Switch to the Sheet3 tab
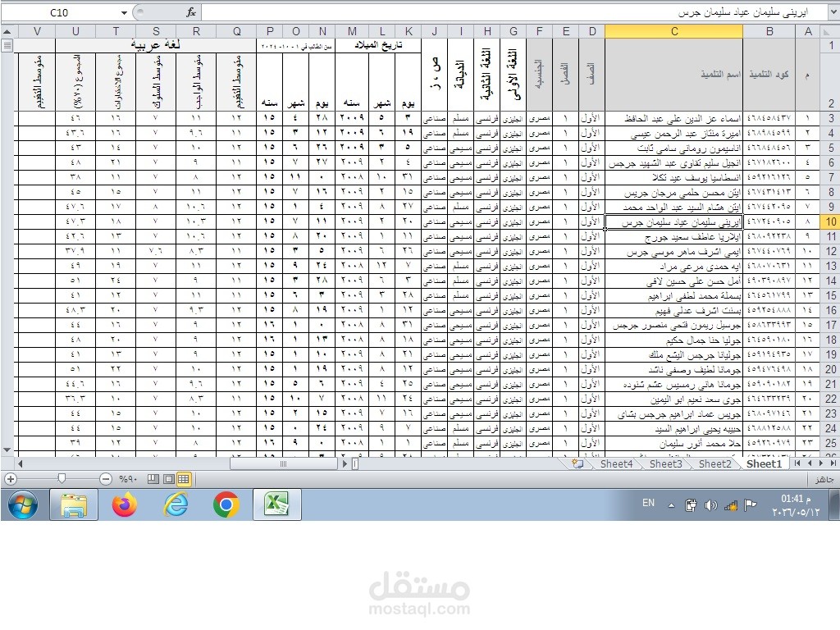This screenshot has width=840, height=630. click(666, 464)
